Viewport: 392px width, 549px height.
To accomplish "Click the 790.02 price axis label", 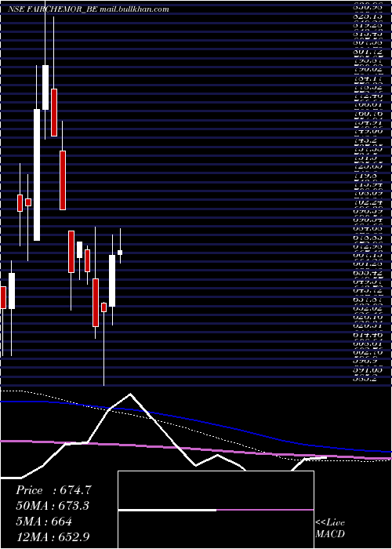I will [368, 69].
